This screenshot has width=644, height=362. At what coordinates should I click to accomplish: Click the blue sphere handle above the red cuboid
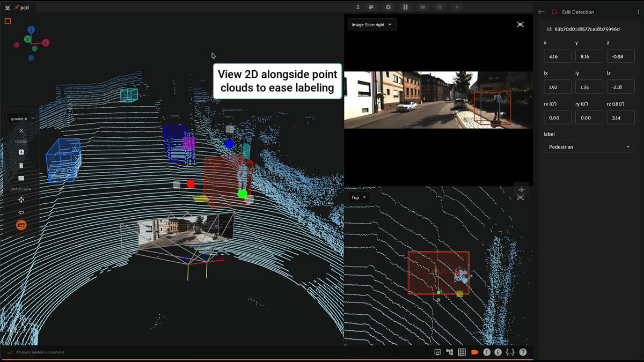pyautogui.click(x=229, y=144)
